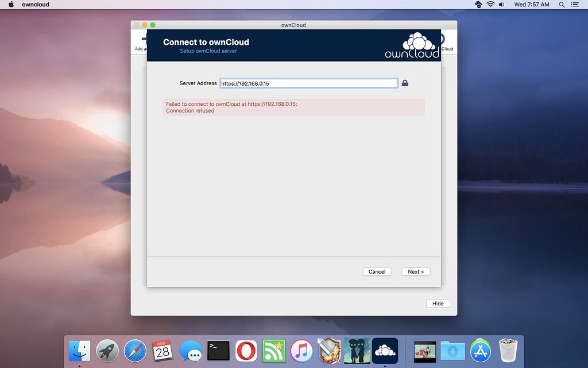Open Launchpad from the Dock
The image size is (588, 368).
pyautogui.click(x=107, y=351)
